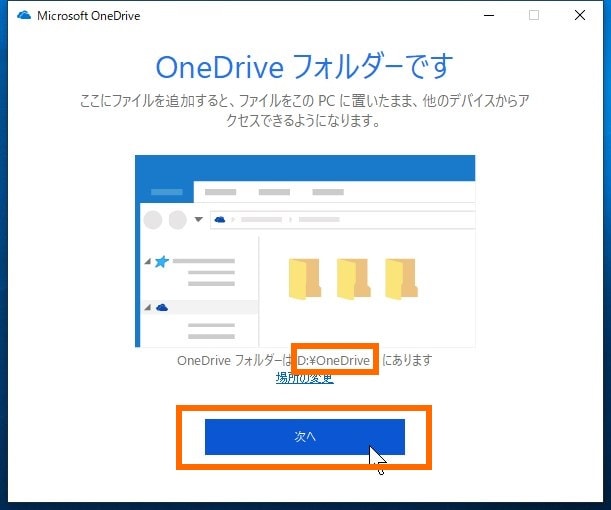Minimize the Microsoft OneDrive window
This screenshot has height=510, width=611.
(489, 16)
